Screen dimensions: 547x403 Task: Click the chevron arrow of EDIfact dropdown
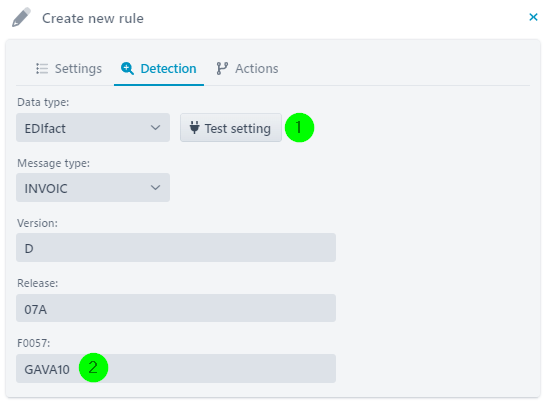coord(155,128)
